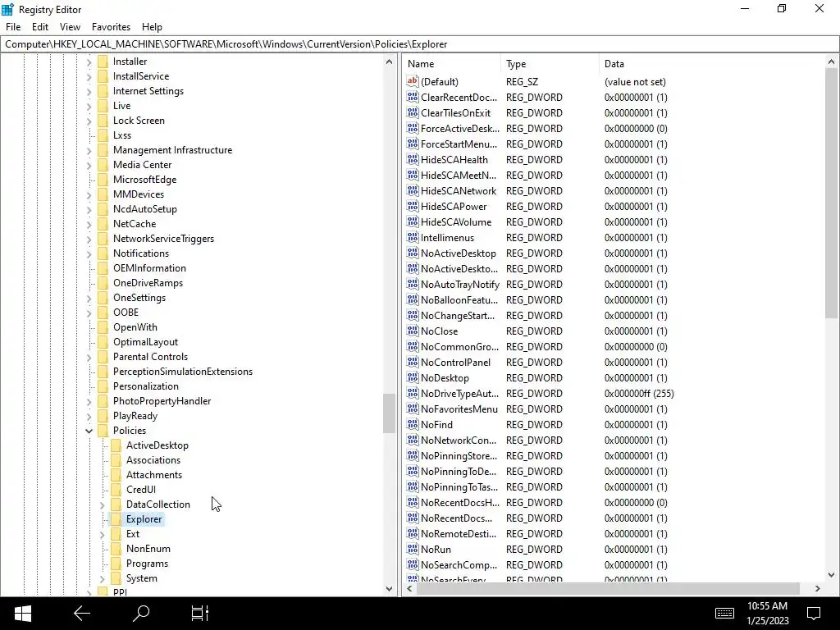Click the DWORD icon for NoDesktop
The height and width of the screenshot is (630, 840).
pyautogui.click(x=413, y=377)
